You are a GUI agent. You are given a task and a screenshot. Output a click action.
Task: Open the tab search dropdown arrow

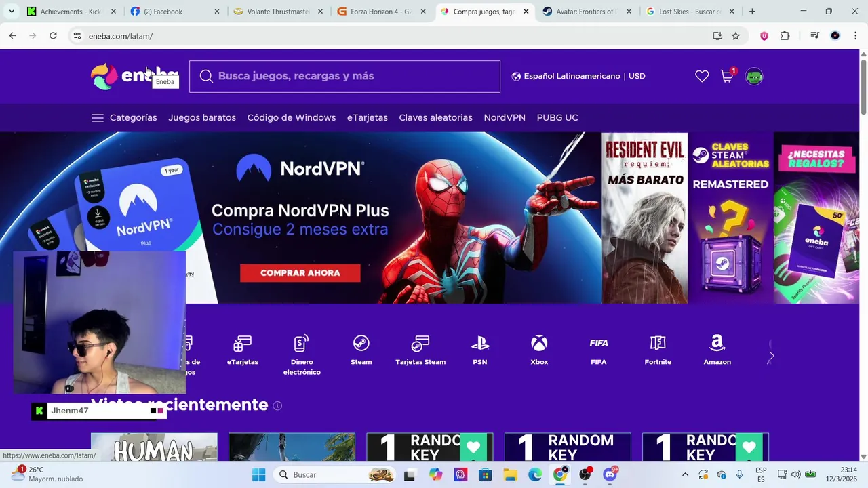(x=12, y=12)
